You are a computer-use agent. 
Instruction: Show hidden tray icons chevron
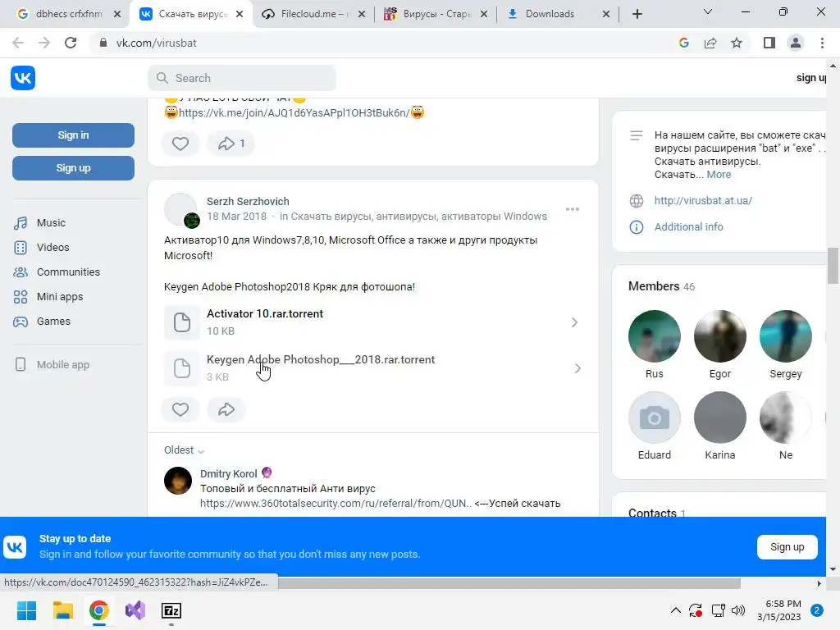click(676, 610)
